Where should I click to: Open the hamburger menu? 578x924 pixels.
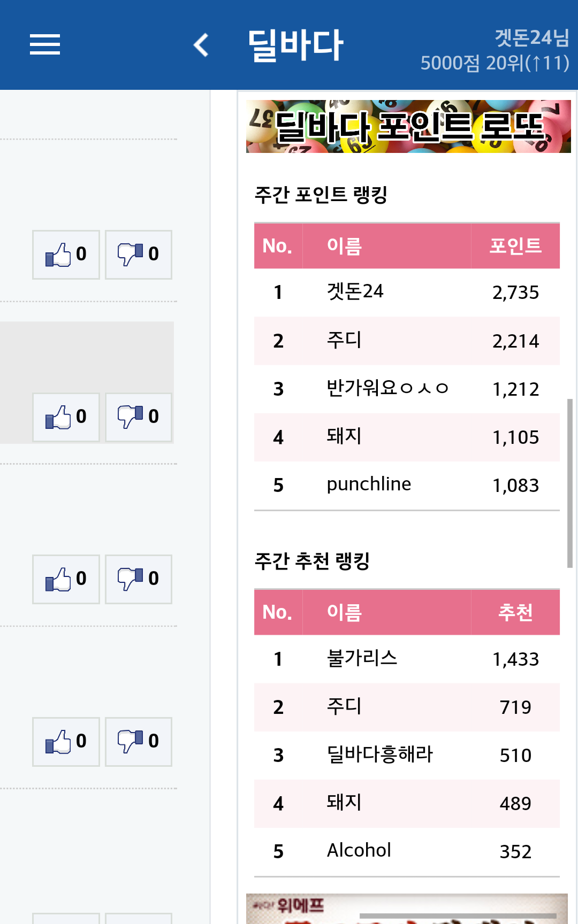tap(45, 44)
